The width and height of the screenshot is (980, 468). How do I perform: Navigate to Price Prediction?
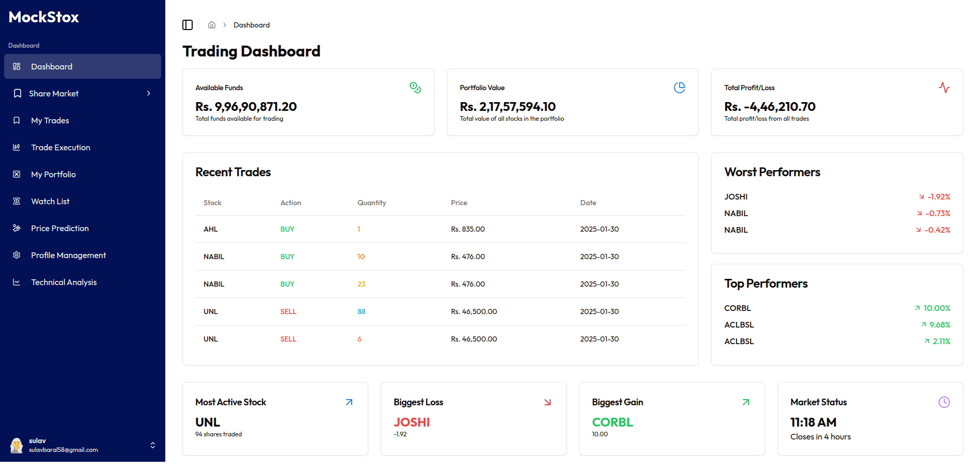point(60,228)
